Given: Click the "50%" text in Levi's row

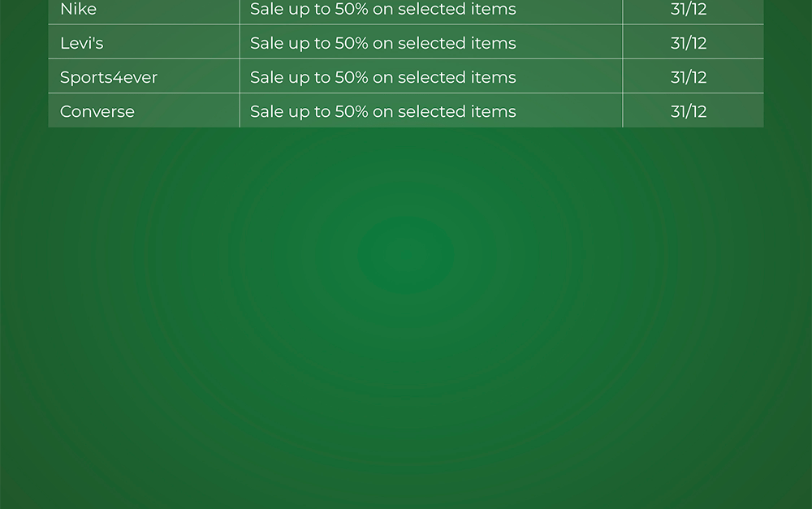Looking at the screenshot, I should [352, 43].
